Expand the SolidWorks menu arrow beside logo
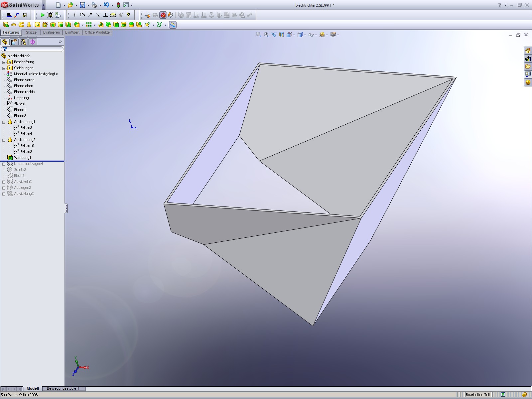This screenshot has width=532, height=399. 43,5
